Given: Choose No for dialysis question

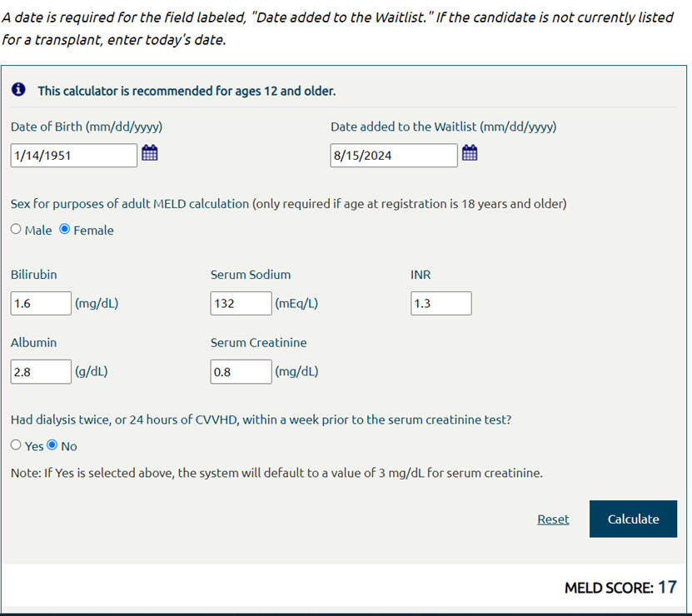Looking at the screenshot, I should [x=52, y=445].
